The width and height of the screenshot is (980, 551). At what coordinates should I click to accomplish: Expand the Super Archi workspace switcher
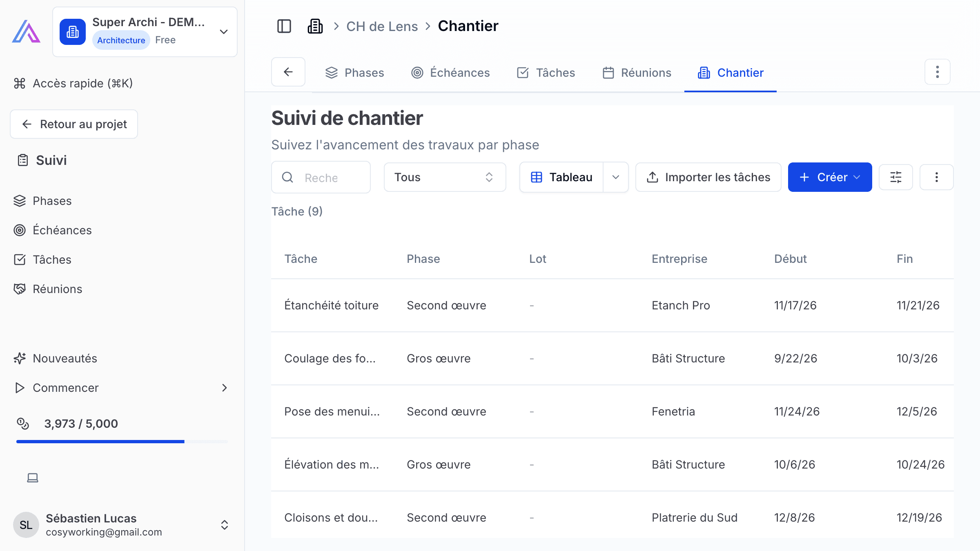(145, 32)
